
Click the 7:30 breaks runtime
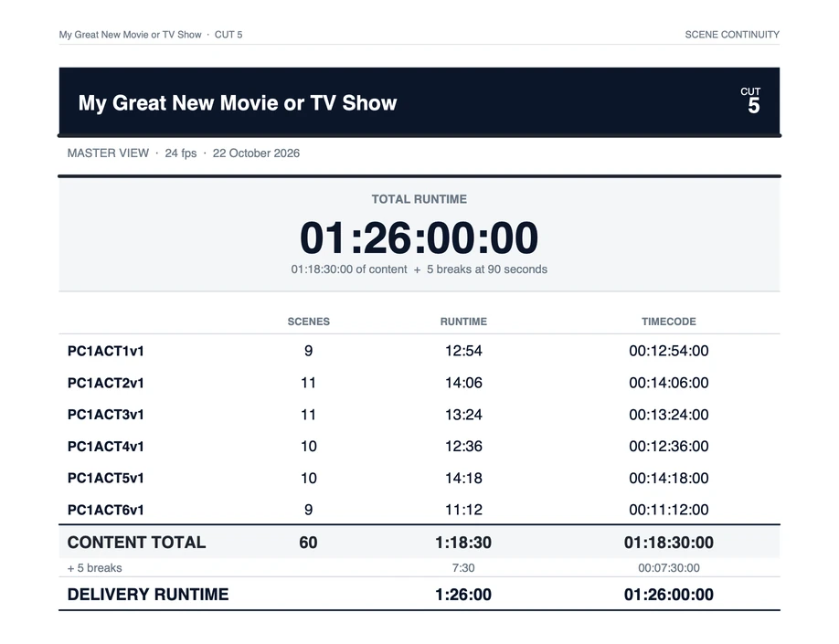463,568
